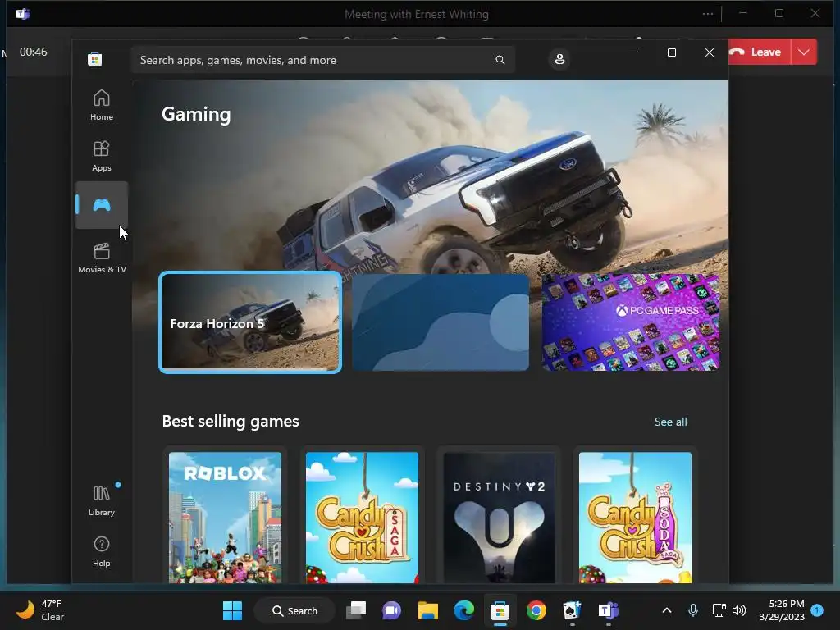
Task: Launch Microsoft Edge from the taskbar
Action: pyautogui.click(x=464, y=610)
